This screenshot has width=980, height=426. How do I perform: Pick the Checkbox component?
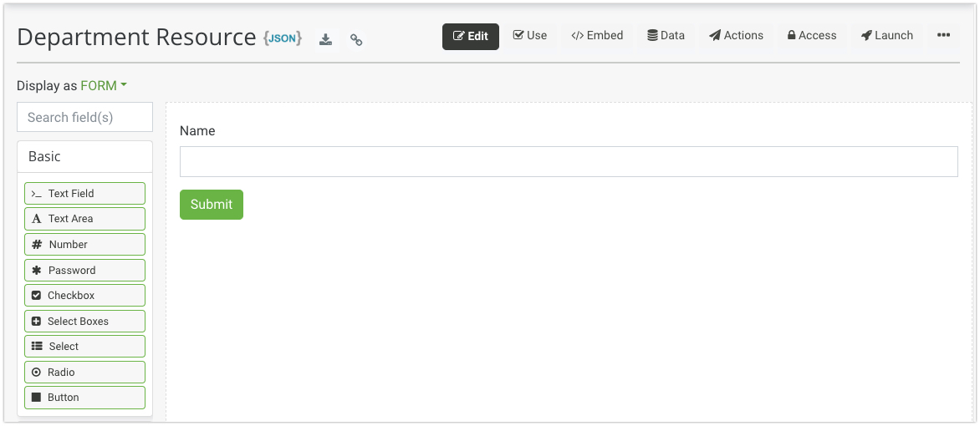[x=84, y=296]
